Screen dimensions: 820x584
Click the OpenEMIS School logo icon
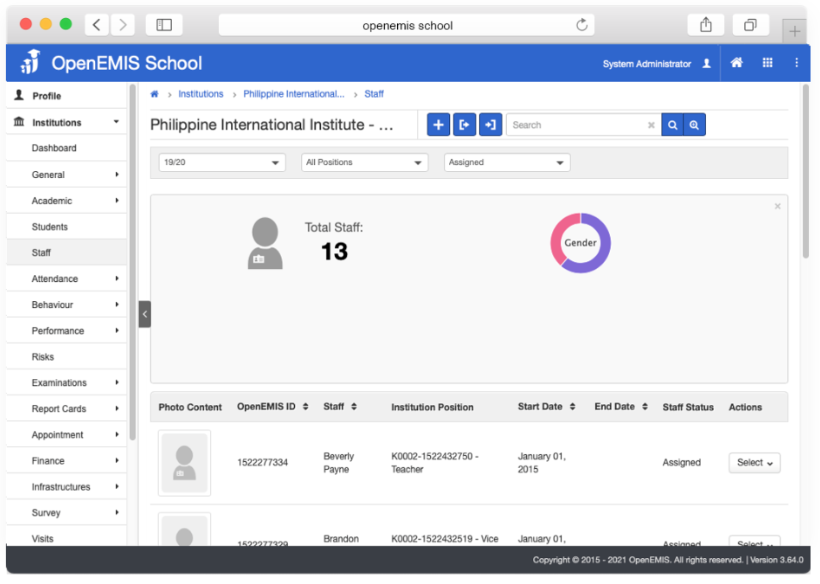[x=30, y=62]
